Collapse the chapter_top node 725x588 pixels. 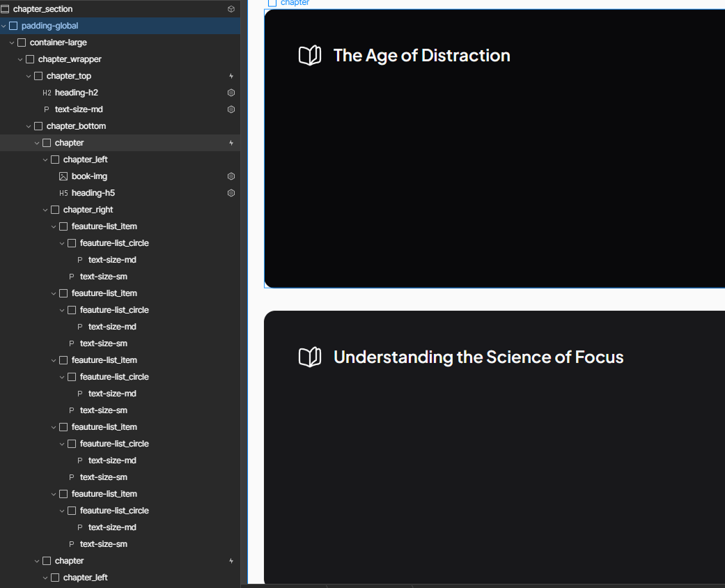[29, 76]
